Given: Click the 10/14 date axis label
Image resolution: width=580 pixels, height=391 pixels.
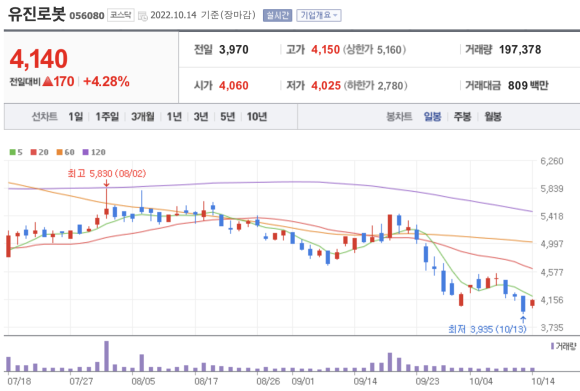Looking at the screenshot, I should [543, 381].
